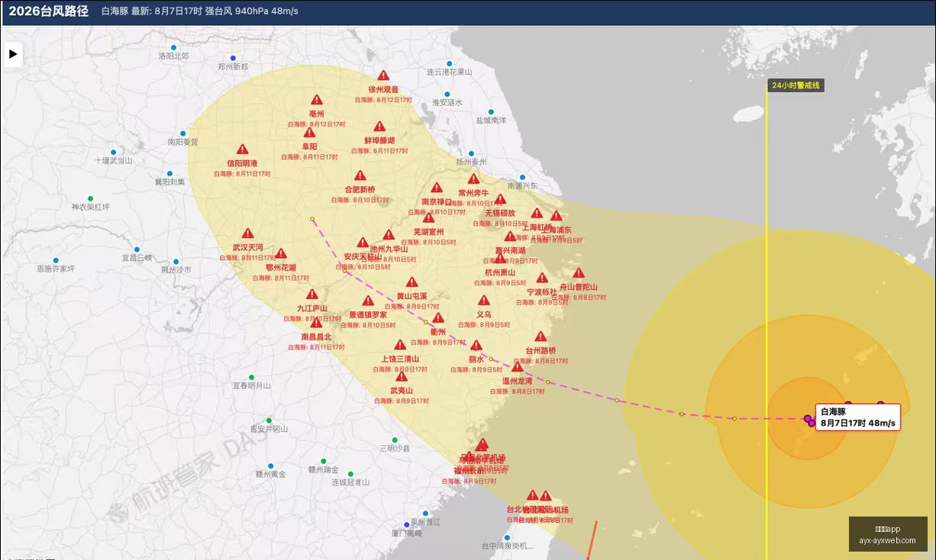Select the 舟山普陀山 warning icon
The width and height of the screenshot is (936, 560).
tap(579, 273)
